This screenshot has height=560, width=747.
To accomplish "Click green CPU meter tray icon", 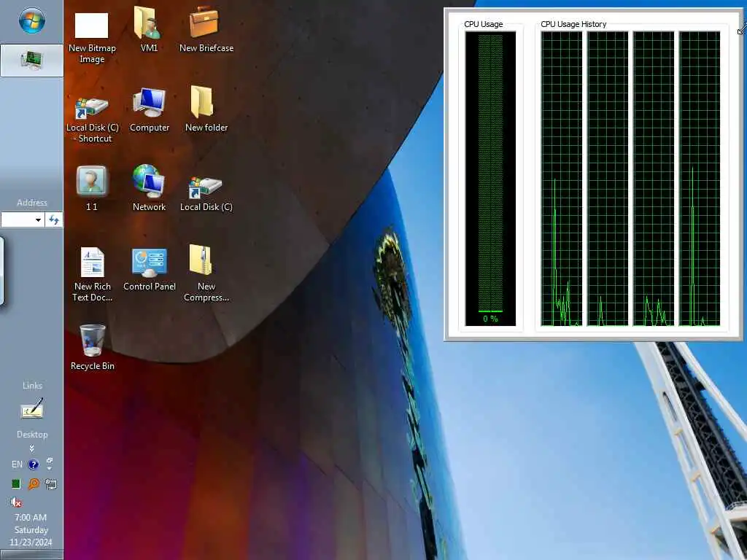I will pyautogui.click(x=16, y=484).
